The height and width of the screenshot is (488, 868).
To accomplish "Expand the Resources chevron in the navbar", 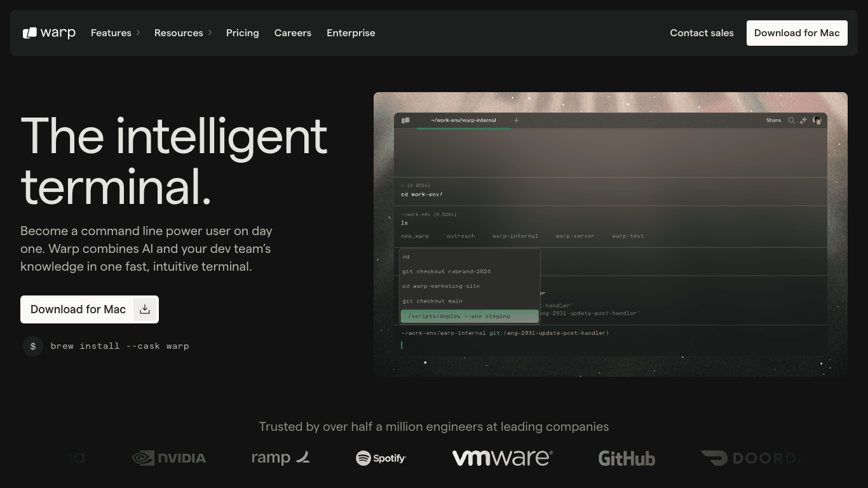I will pos(210,33).
